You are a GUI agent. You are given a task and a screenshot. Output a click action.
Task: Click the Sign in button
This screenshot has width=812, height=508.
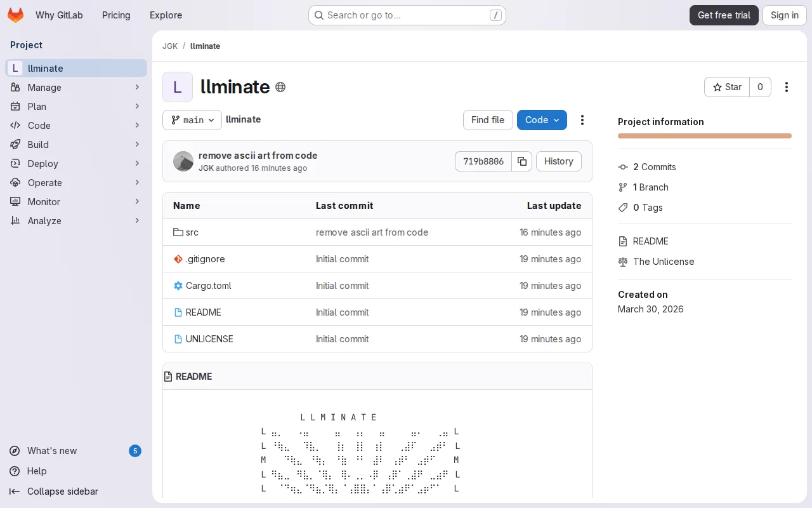coord(785,15)
